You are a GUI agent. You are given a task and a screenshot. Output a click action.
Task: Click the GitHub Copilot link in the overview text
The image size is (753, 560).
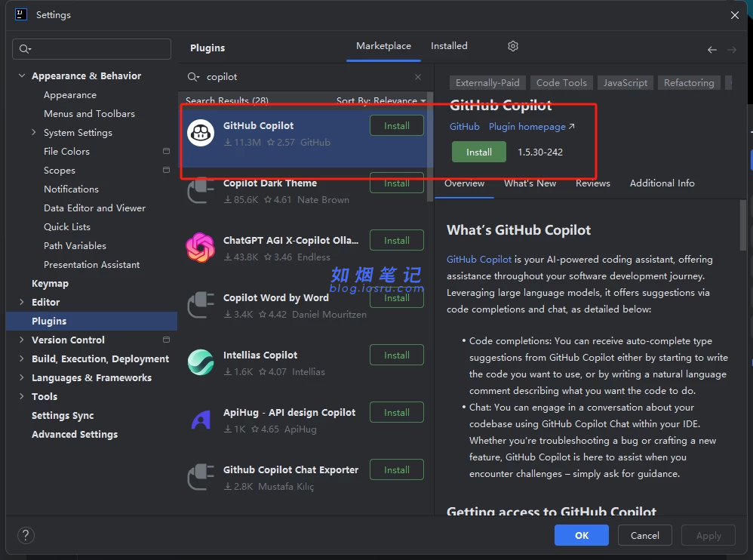pyautogui.click(x=479, y=260)
